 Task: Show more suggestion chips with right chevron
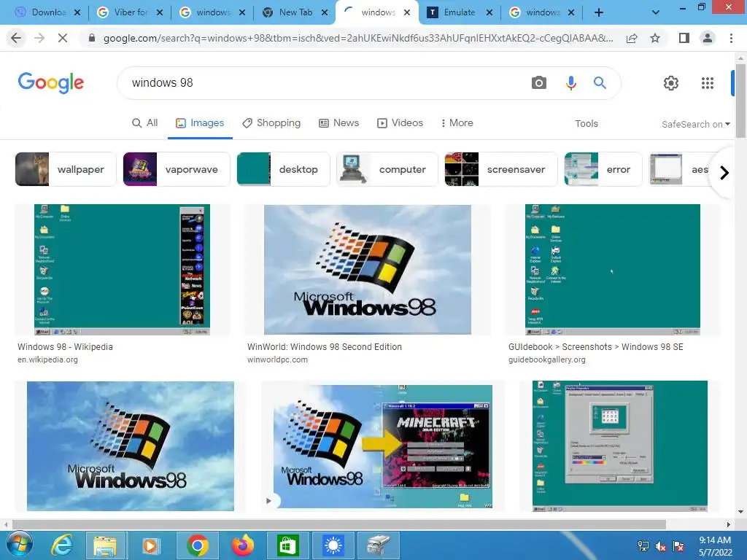tap(724, 172)
